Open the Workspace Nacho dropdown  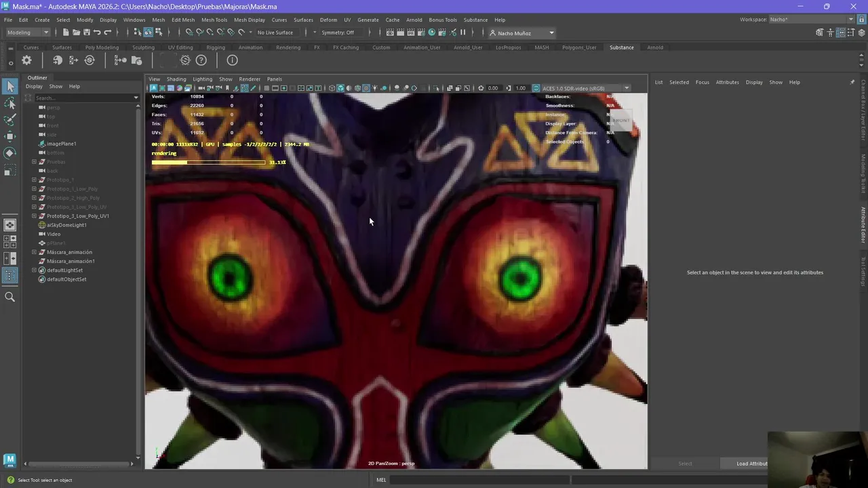click(x=812, y=20)
